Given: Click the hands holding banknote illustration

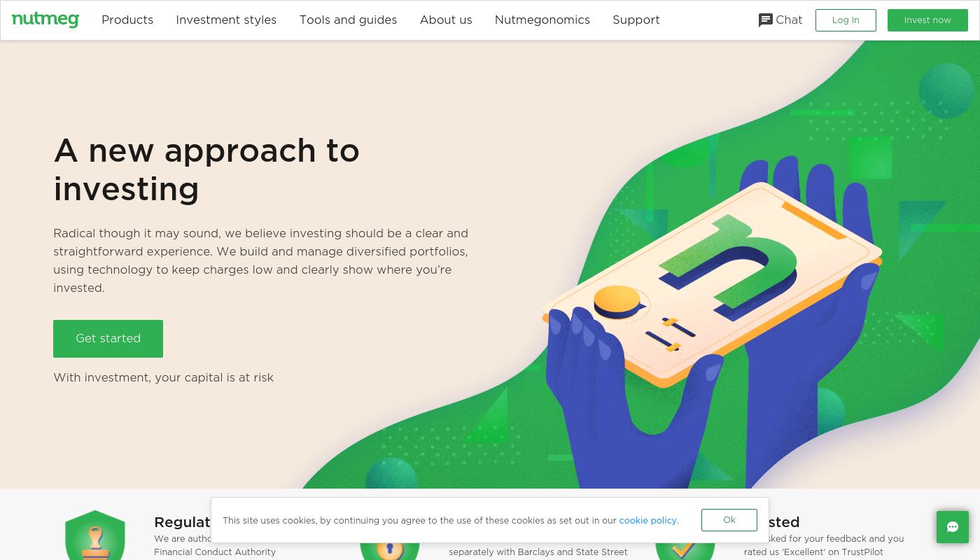Looking at the screenshot, I should [x=712, y=323].
